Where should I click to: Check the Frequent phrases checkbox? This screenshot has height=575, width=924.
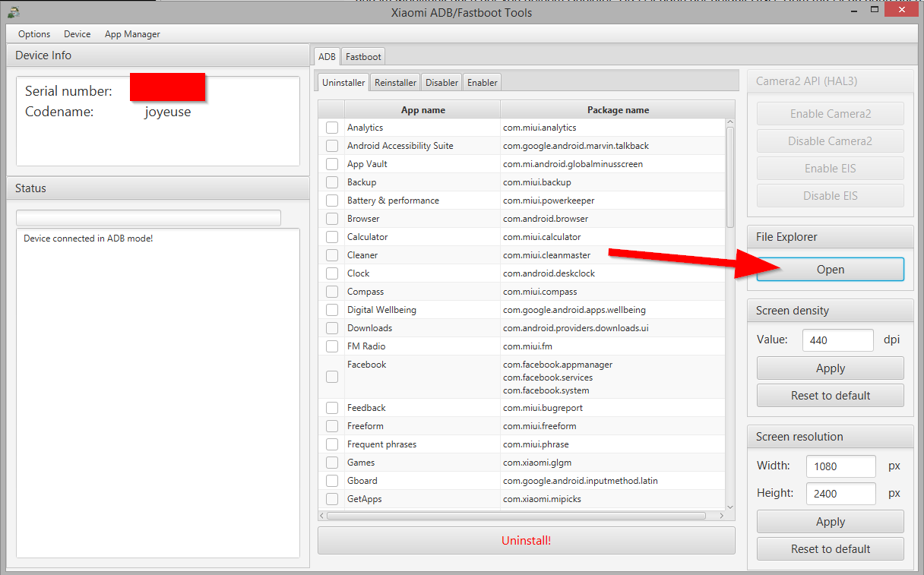332,444
